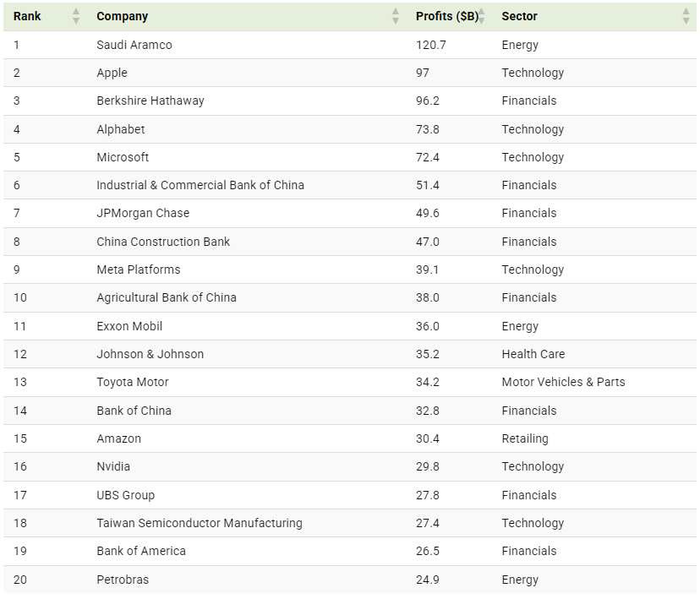Sort table by Profits ($B) header
Image resolution: width=700 pixels, height=599 pixels.
coord(447,16)
